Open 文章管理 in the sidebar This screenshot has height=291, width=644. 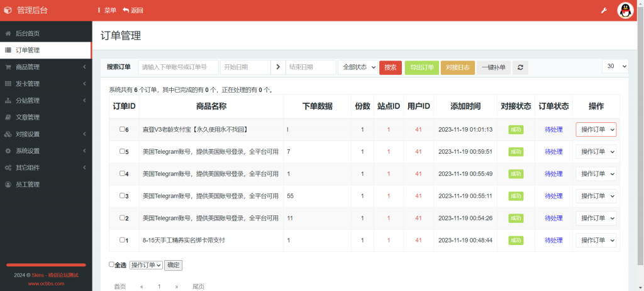click(45, 117)
